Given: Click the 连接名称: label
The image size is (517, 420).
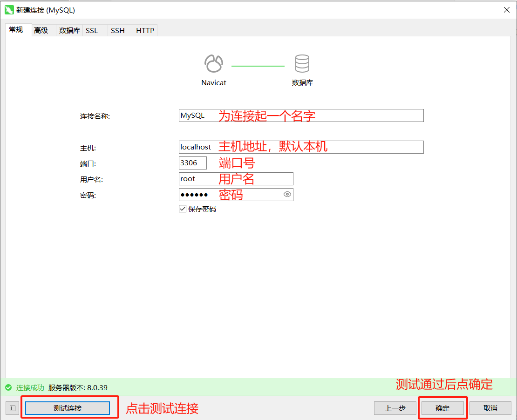Looking at the screenshot, I should pos(95,116).
